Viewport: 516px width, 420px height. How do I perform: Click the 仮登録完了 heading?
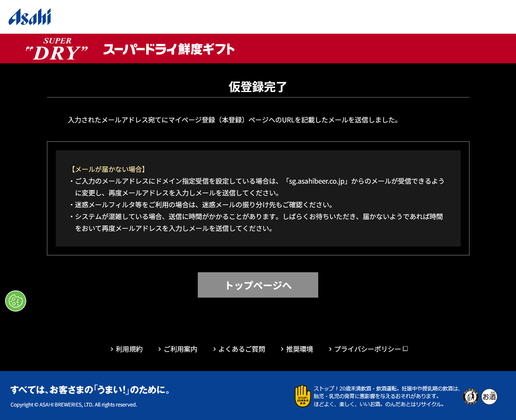(258, 87)
